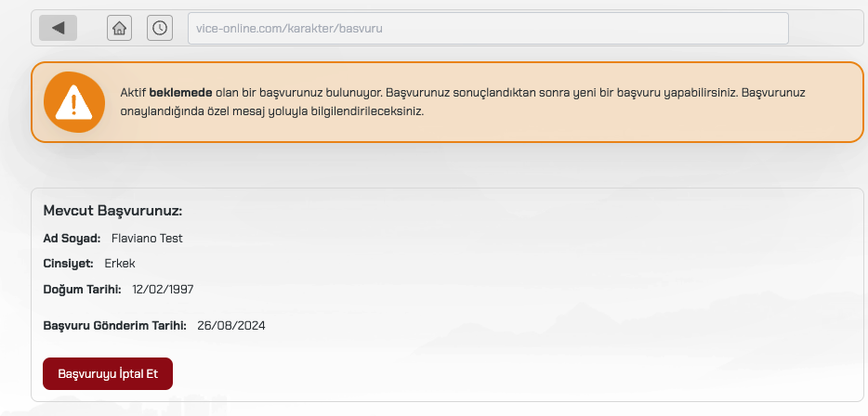Focus the vice-online.com address bar

pos(487,28)
